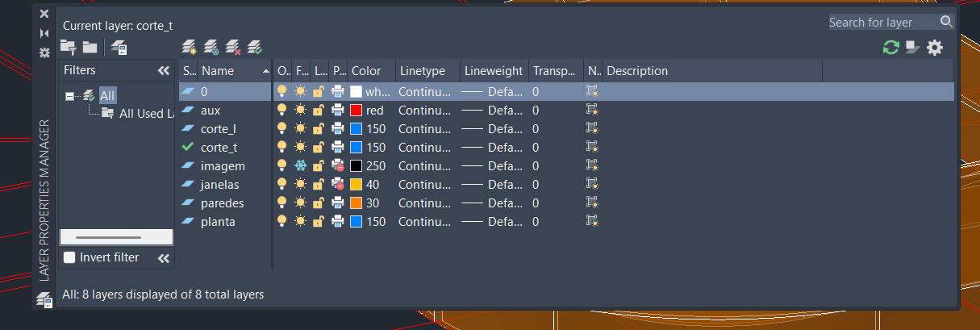Refresh the layer list
This screenshot has width=980, height=330.
click(x=890, y=48)
